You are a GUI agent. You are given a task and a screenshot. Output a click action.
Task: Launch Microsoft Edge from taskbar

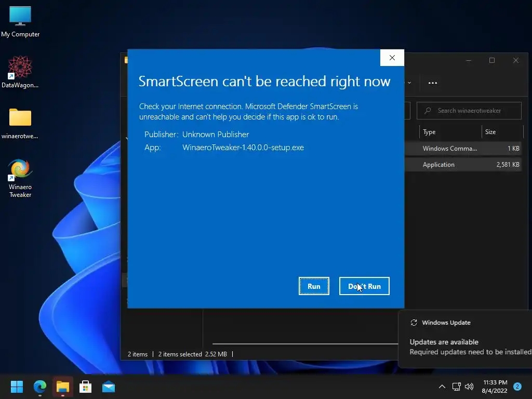pyautogui.click(x=39, y=387)
